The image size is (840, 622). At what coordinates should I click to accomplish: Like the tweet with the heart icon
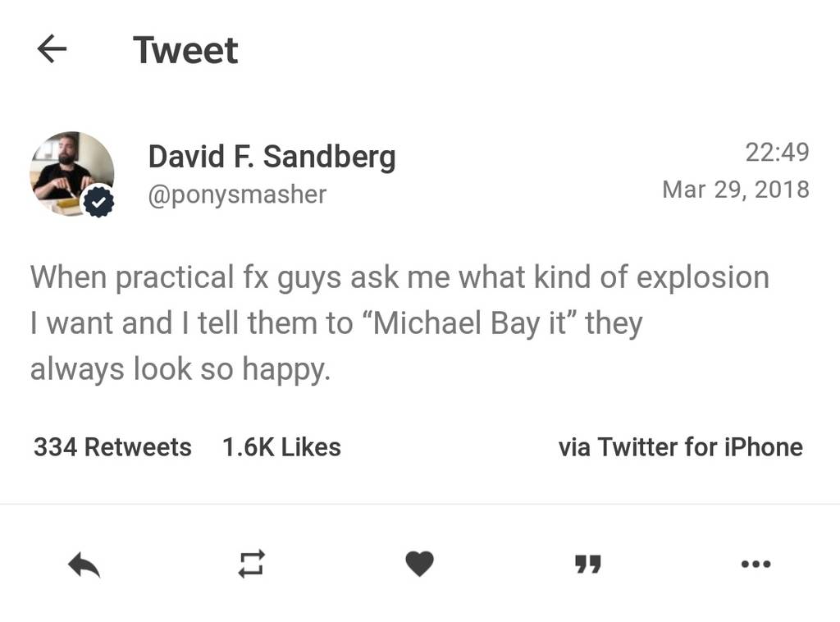tap(419, 564)
